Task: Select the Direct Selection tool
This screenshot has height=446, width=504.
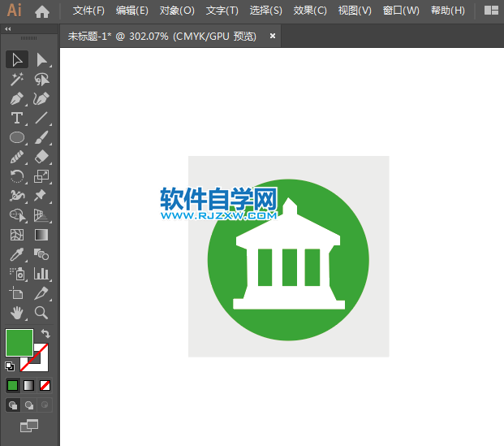Action: [x=41, y=59]
